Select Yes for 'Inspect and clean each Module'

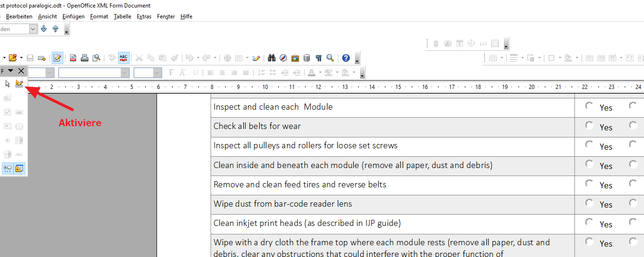coord(589,106)
